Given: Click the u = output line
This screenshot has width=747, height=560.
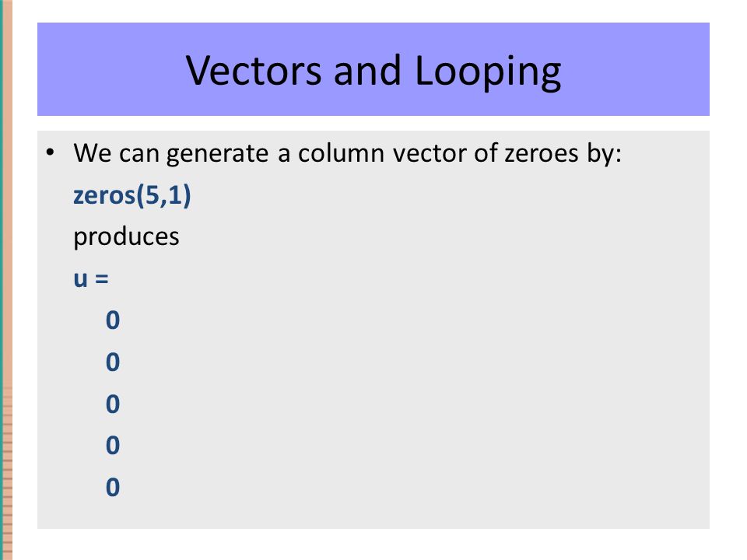Looking at the screenshot, I should tap(91, 278).
